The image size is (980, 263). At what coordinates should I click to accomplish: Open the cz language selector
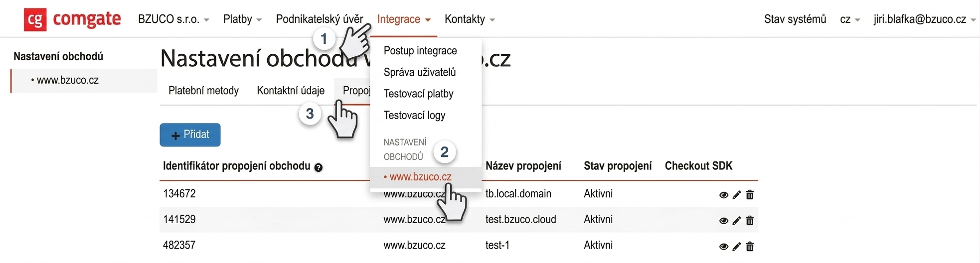point(850,19)
